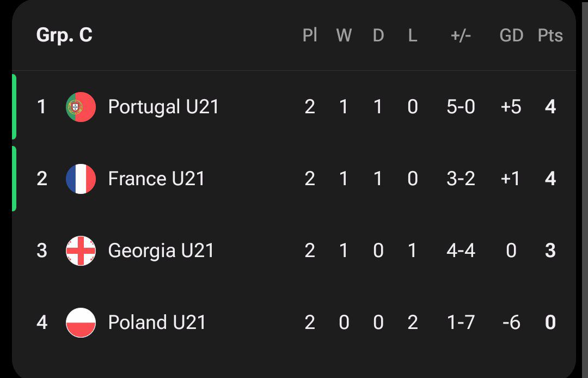This screenshot has height=378, width=588.
Task: Open the Portugal U21 team page
Action: click(163, 107)
